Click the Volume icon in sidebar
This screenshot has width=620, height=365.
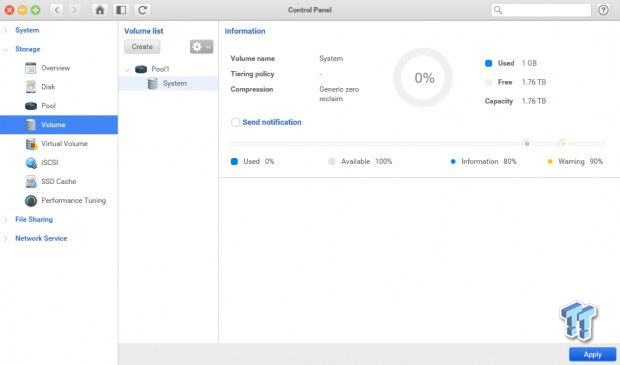(x=30, y=125)
